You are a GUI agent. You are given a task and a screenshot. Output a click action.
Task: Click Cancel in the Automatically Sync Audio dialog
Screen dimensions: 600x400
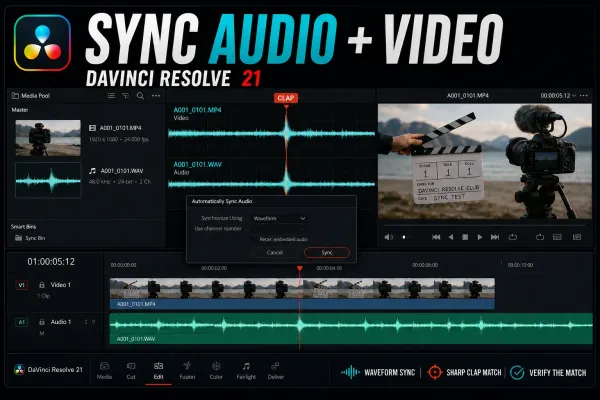275,253
